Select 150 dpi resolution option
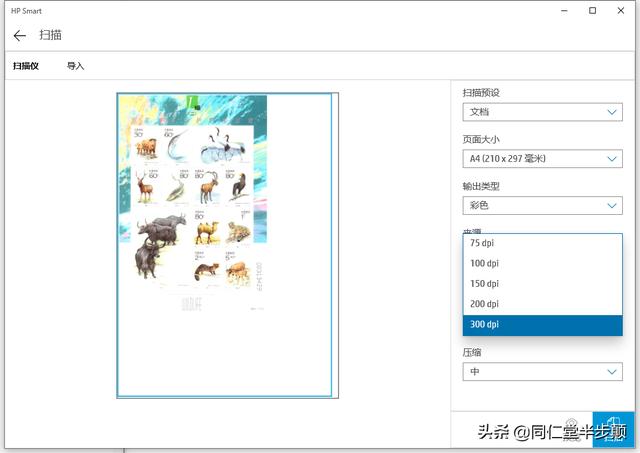This screenshot has width=640, height=453. click(542, 284)
